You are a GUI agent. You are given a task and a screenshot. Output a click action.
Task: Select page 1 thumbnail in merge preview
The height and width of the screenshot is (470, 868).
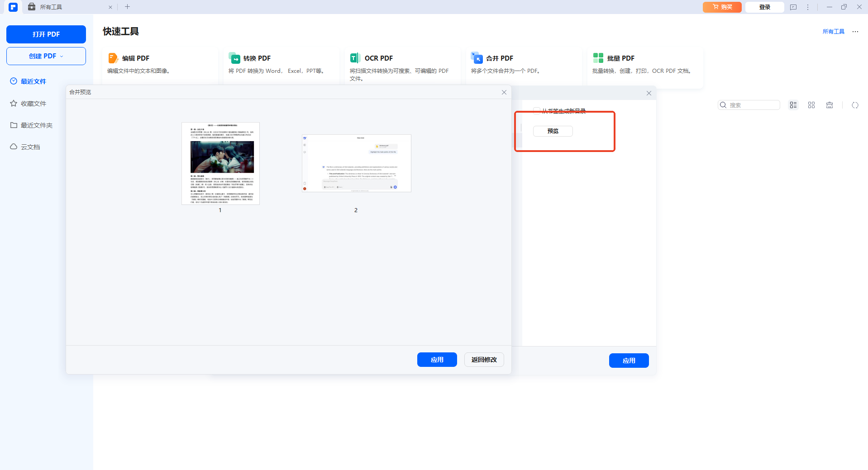click(220, 163)
